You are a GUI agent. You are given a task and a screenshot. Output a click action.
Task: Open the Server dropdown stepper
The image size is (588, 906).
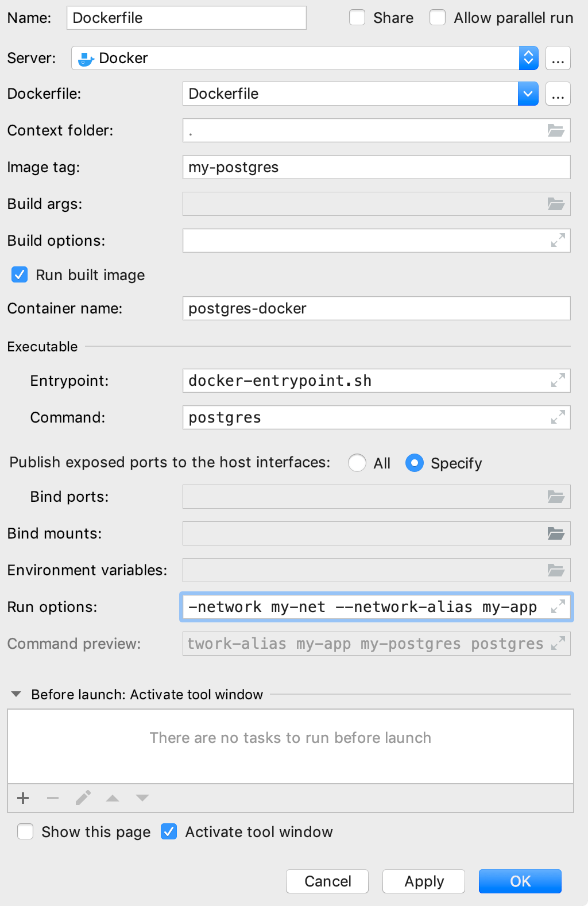[x=528, y=58]
